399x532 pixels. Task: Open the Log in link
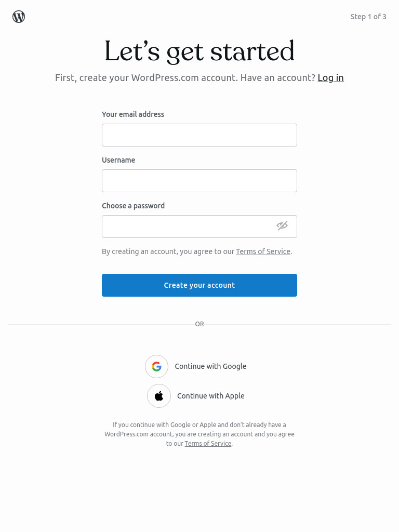330,78
